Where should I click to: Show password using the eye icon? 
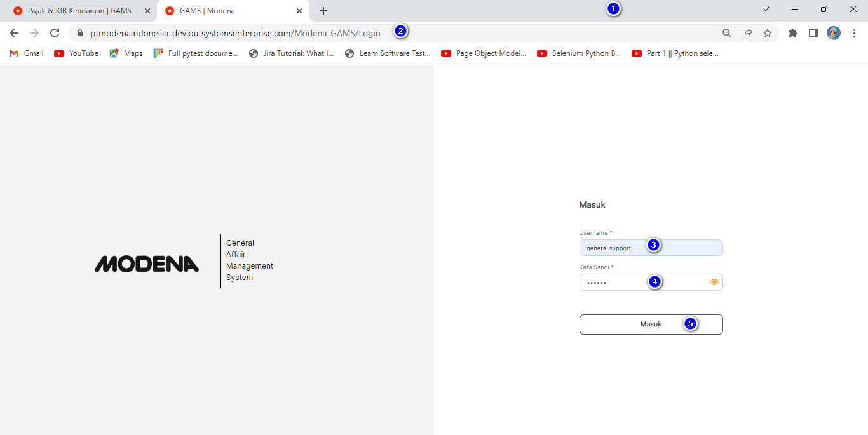[714, 282]
